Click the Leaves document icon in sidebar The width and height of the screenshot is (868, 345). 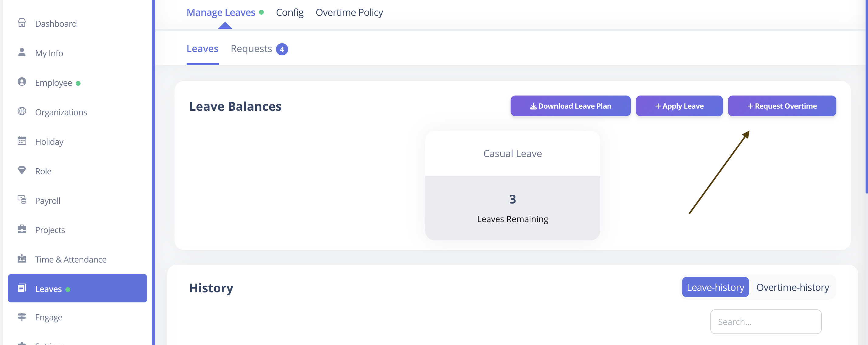[x=22, y=288]
